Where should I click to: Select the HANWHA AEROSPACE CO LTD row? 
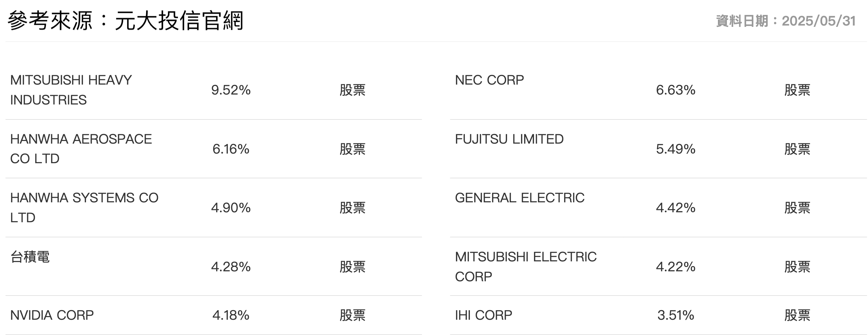click(x=214, y=149)
